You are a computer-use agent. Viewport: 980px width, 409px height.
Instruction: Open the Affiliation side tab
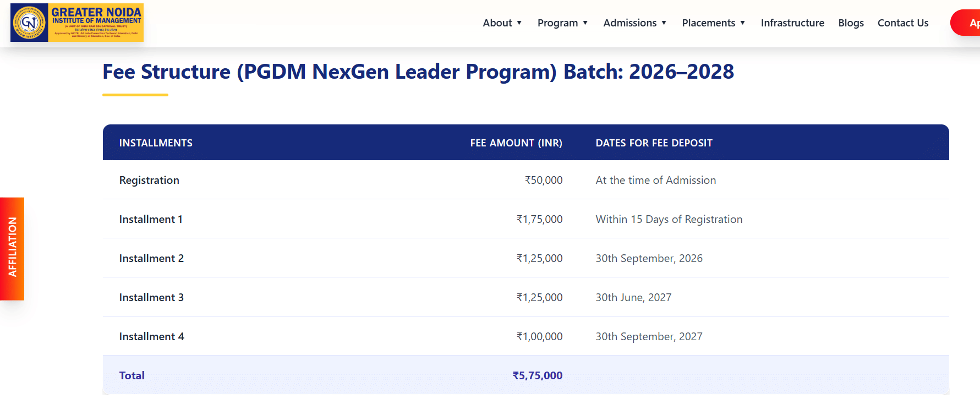point(12,248)
